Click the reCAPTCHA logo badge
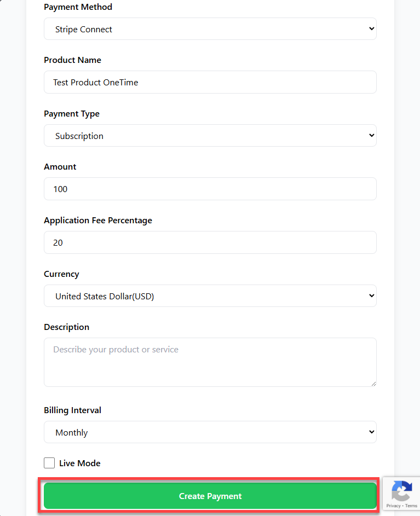420x516 pixels. [401, 491]
